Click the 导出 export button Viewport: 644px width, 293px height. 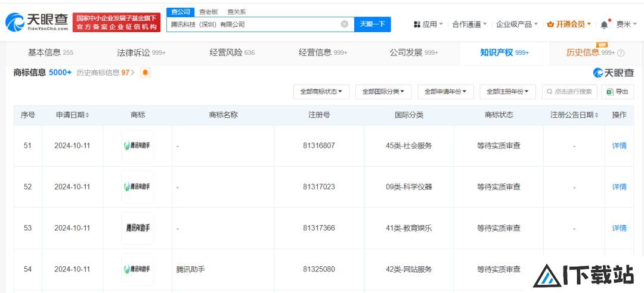coord(617,92)
